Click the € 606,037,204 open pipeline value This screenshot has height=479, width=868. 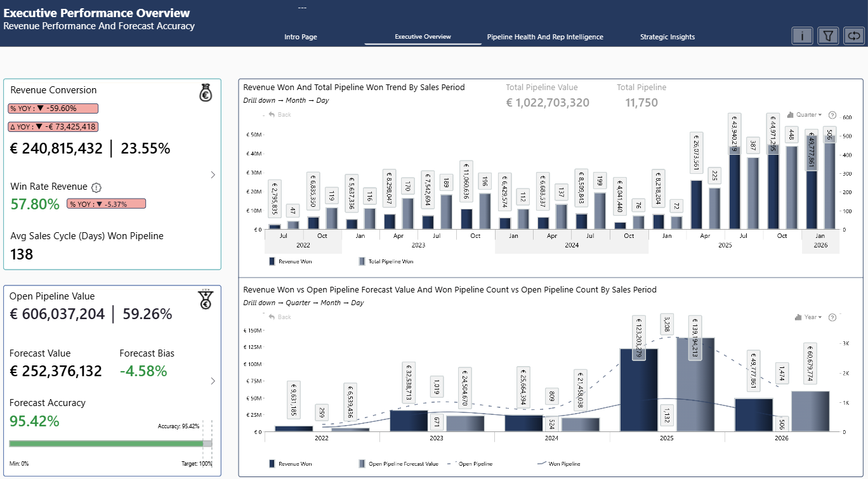coord(57,314)
